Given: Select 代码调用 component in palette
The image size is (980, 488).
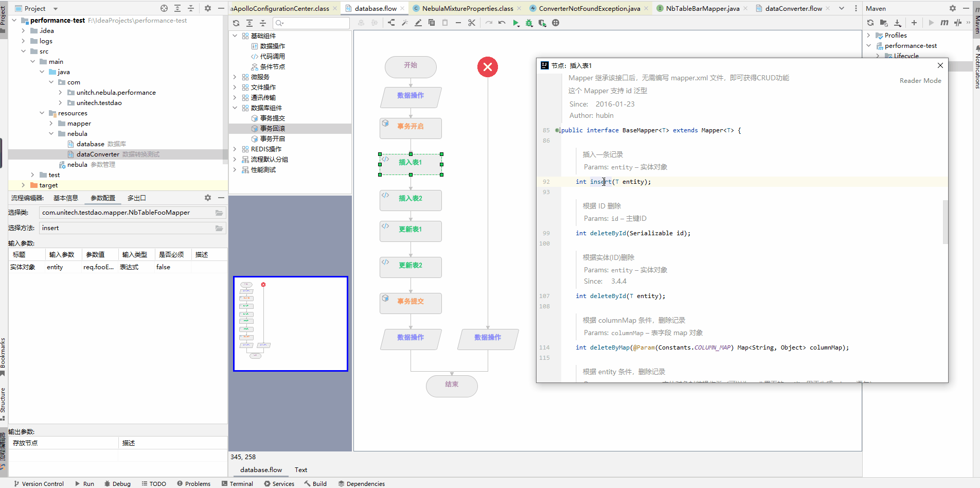Looking at the screenshot, I should pos(272,57).
